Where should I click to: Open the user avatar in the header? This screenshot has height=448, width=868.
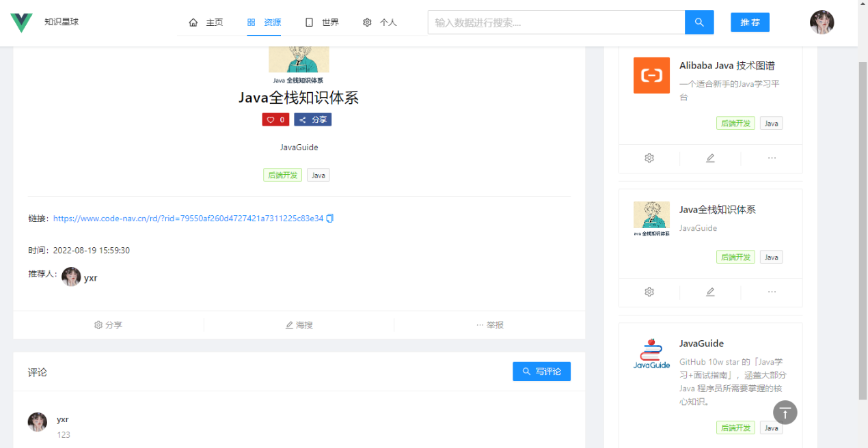822,23
